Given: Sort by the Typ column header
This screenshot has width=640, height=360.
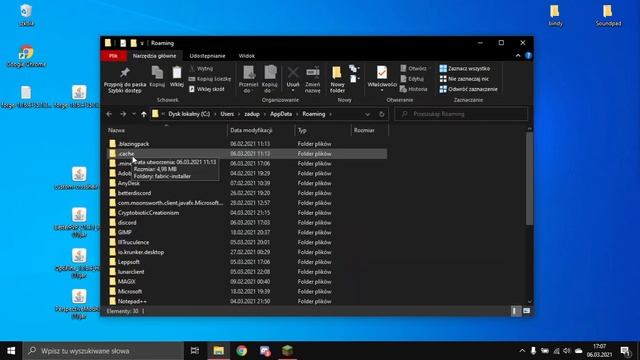Looking at the screenshot, I should tap(323, 130).
